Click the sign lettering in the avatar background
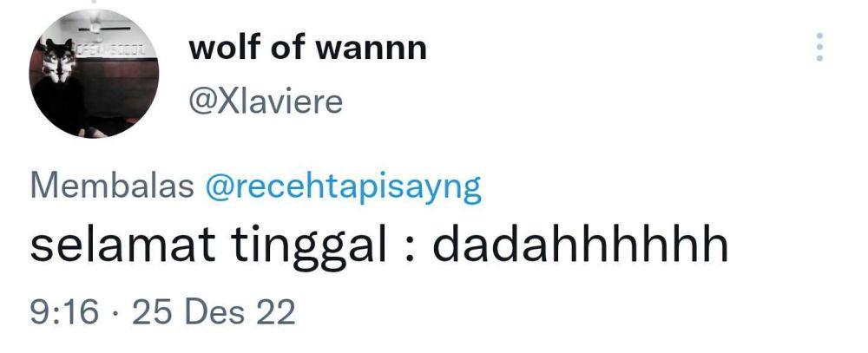868x353 pixels. pos(112,50)
